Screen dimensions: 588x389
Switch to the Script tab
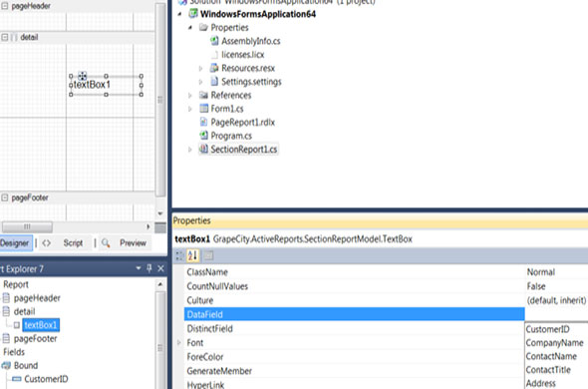73,243
